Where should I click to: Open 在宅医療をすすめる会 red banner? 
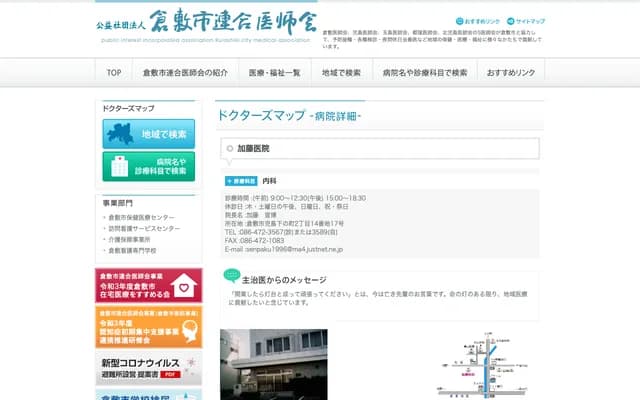pyautogui.click(x=149, y=285)
